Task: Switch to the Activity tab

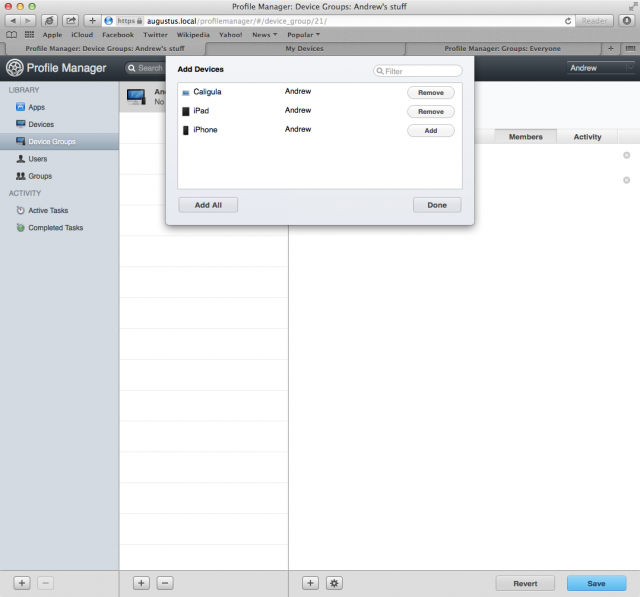Action: 587,137
